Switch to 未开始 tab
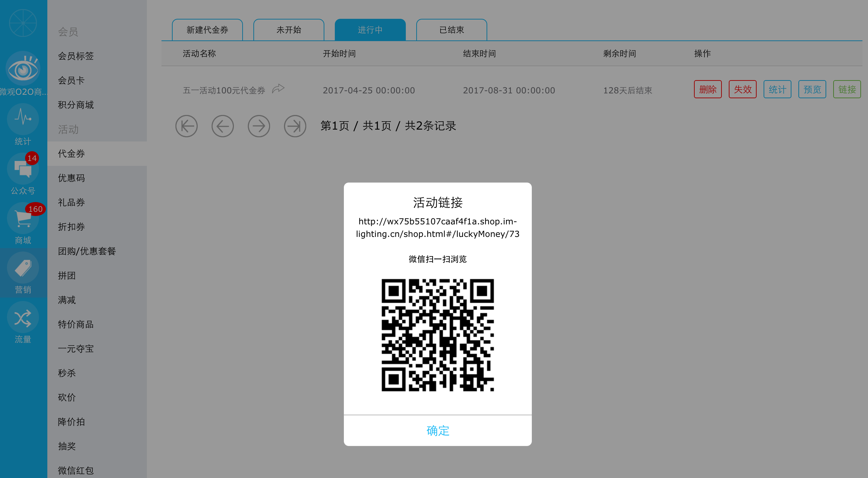Screen dimensions: 868x478 [x=289, y=30]
